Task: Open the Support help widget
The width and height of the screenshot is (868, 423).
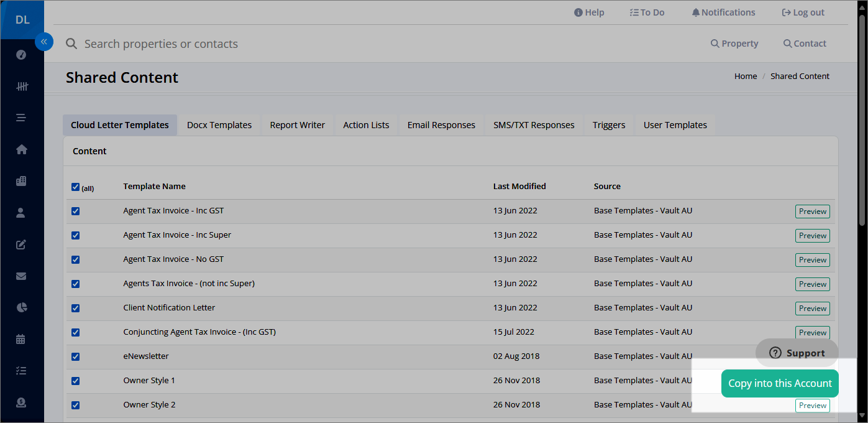Action: point(797,353)
